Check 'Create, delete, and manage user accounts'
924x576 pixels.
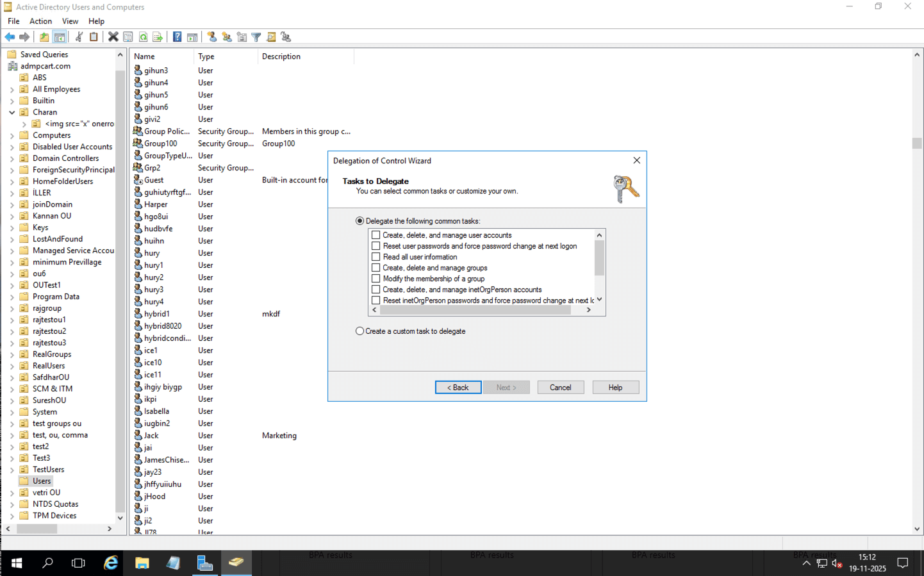click(376, 235)
